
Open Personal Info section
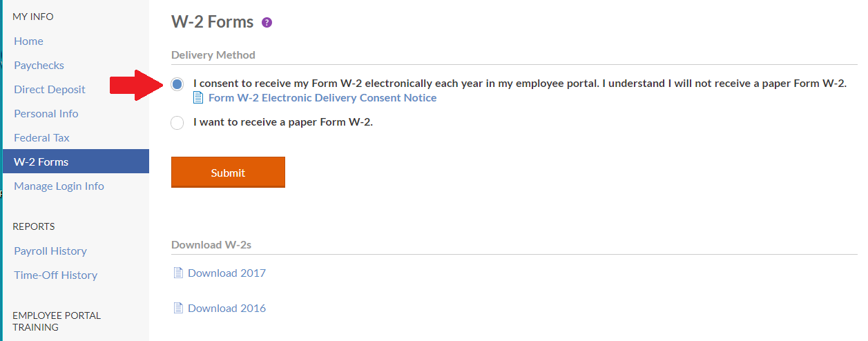46,113
